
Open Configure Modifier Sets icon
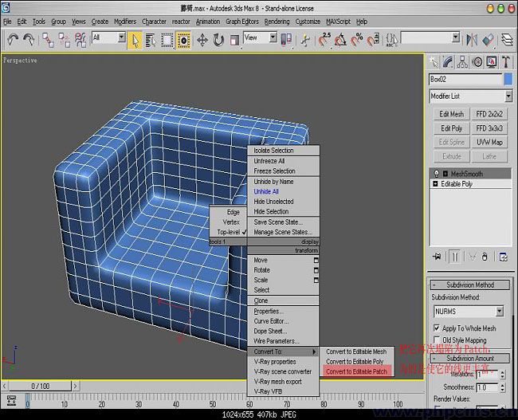click(504, 257)
